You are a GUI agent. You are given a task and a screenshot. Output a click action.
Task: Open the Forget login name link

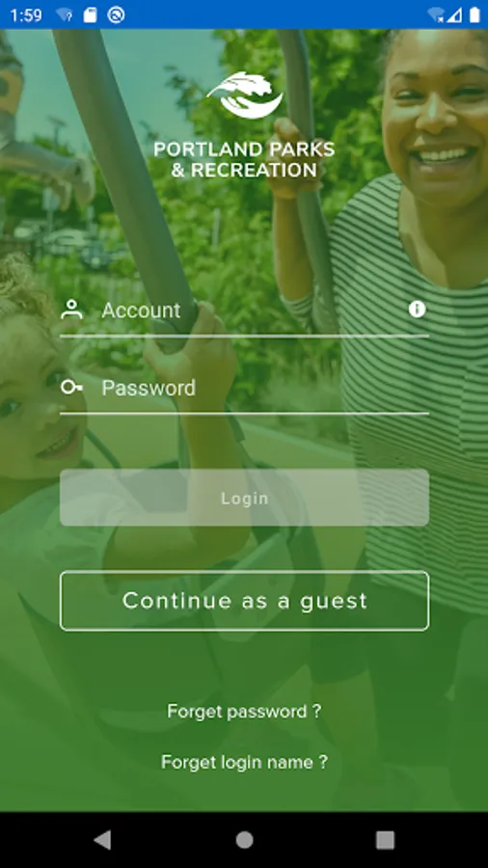[x=244, y=762]
